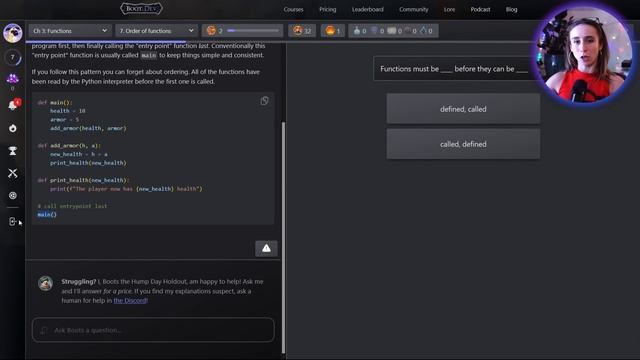Image resolution: width=640 pixels, height=360 pixels.
Task: Click the level 7 progress ring
Action: 13,57
